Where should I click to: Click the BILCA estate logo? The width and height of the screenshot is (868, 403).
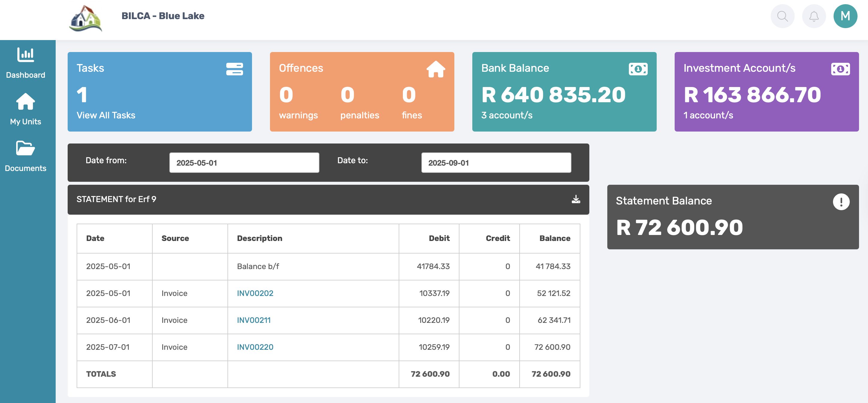(x=86, y=19)
